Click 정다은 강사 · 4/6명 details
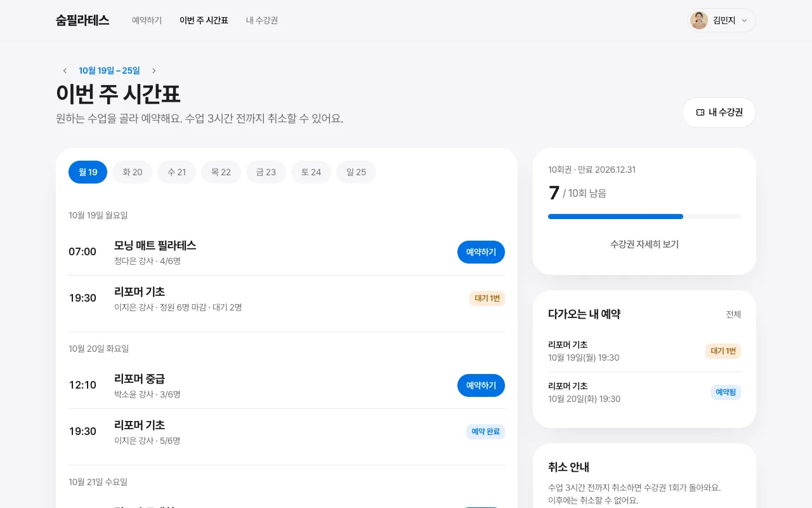The height and width of the screenshot is (508, 812). [147, 261]
